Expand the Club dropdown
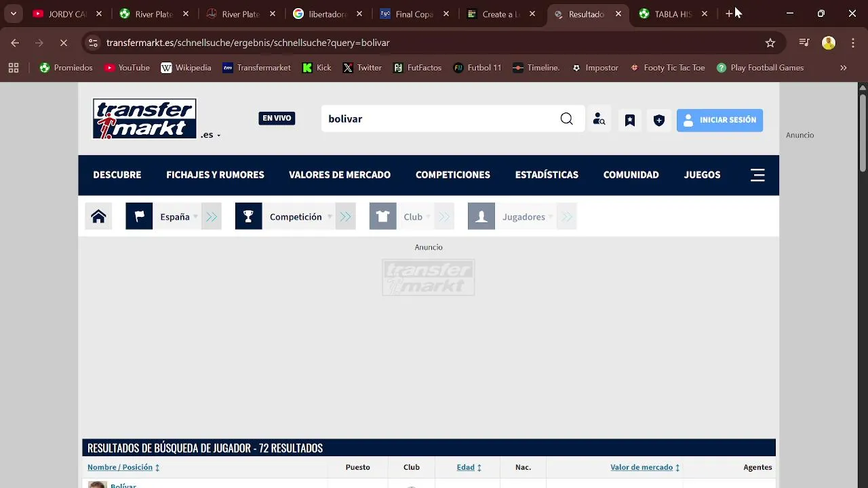Viewport: 868px width, 488px height. (x=428, y=217)
